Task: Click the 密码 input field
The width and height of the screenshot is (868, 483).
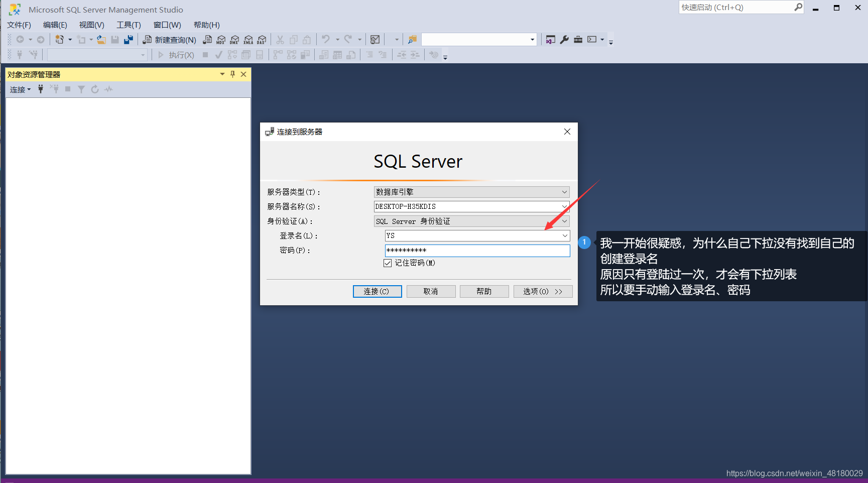Action: (x=477, y=251)
